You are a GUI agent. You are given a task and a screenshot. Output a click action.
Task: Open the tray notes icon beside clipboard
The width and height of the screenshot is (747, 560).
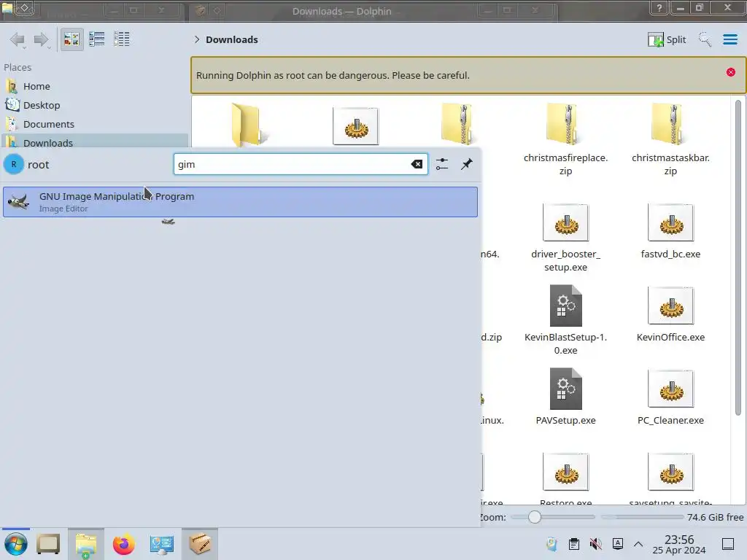552,544
